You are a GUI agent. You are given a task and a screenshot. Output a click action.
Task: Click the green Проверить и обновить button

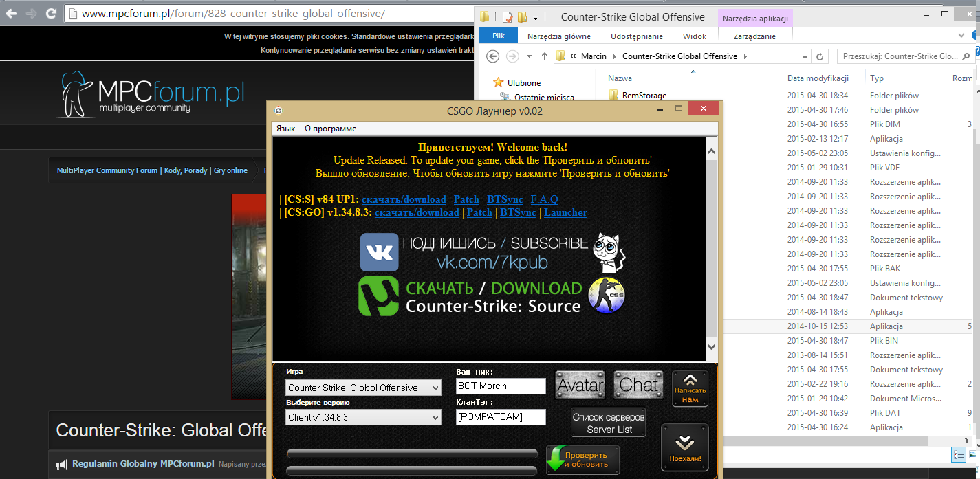(x=582, y=459)
